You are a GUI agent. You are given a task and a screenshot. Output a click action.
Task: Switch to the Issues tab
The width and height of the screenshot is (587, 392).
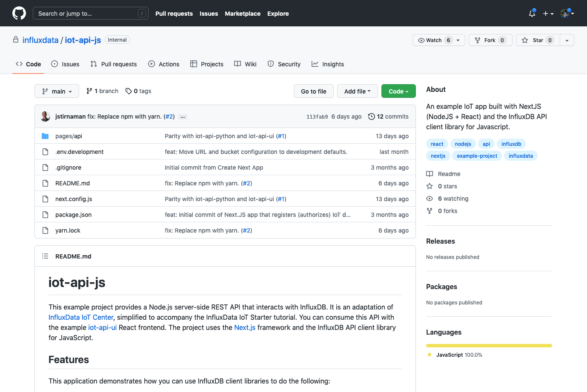[65, 64]
